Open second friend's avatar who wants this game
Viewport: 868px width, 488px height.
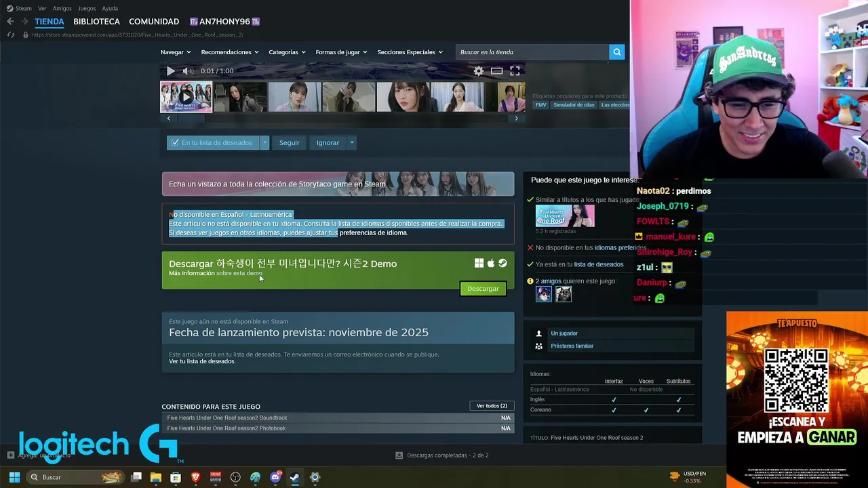click(x=564, y=293)
